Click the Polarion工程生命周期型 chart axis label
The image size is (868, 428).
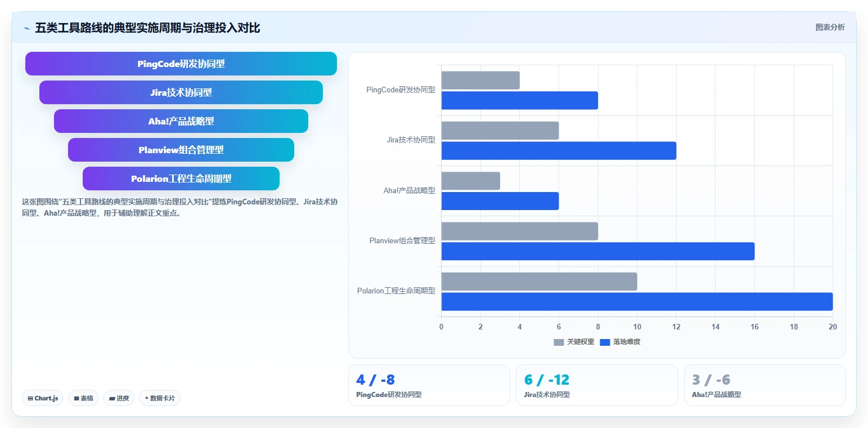(396, 291)
